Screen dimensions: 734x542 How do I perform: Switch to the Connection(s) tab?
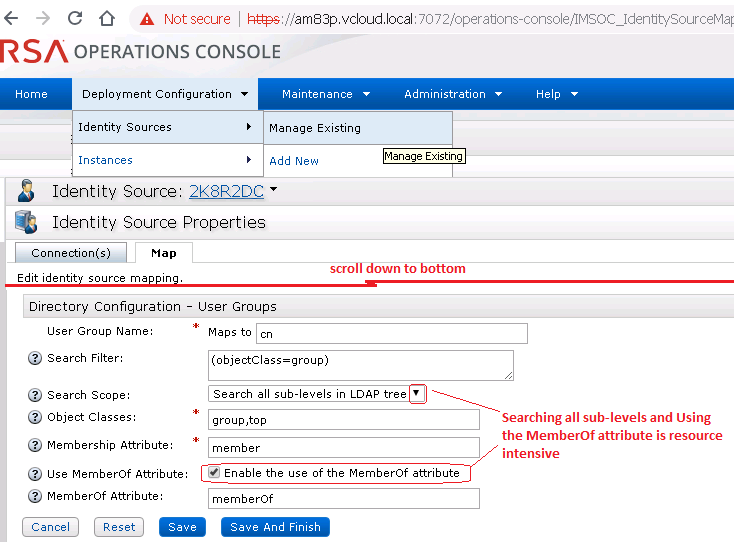[x=70, y=254]
